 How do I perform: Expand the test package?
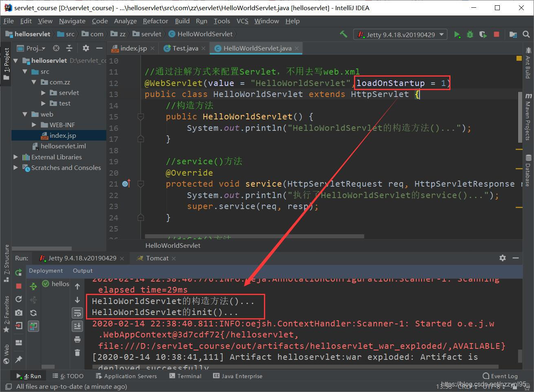(43, 104)
